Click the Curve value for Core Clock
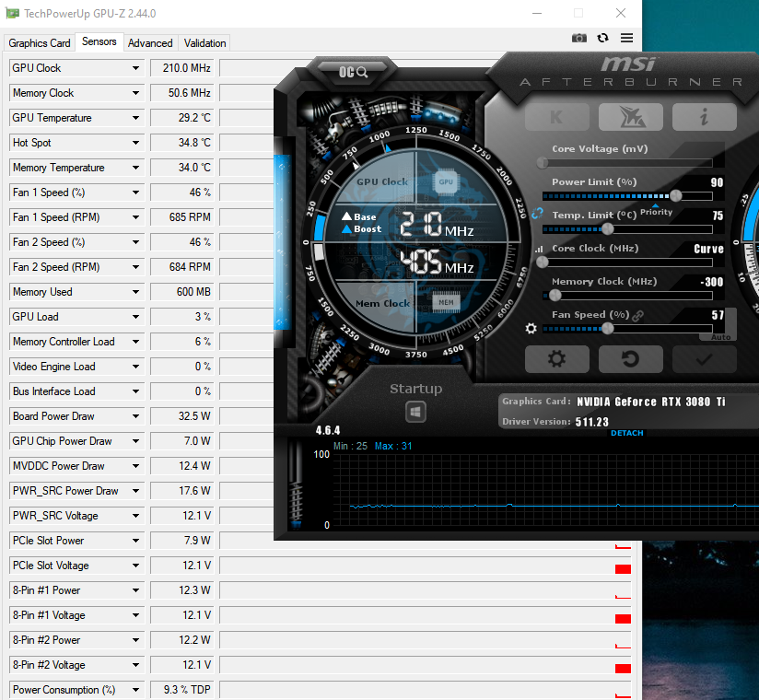 [708, 249]
